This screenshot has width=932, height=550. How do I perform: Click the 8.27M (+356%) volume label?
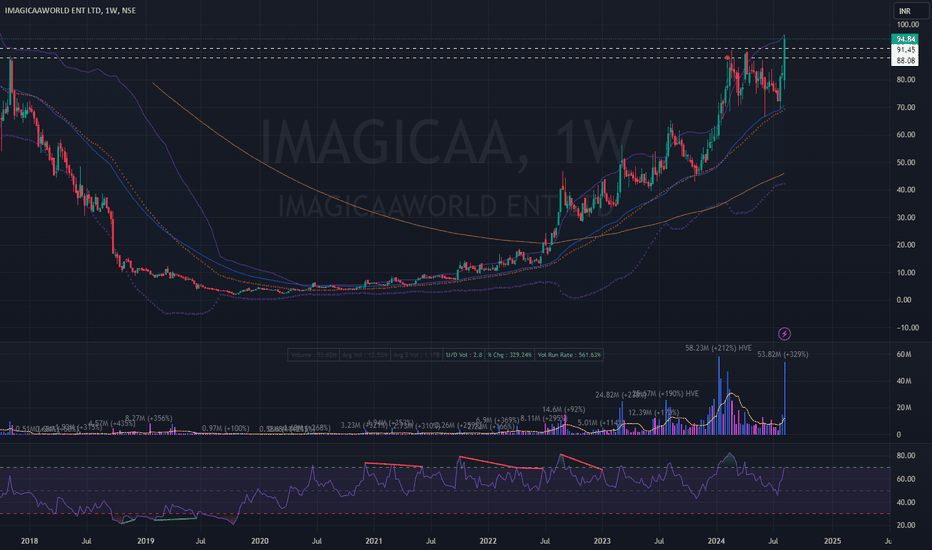(x=149, y=419)
